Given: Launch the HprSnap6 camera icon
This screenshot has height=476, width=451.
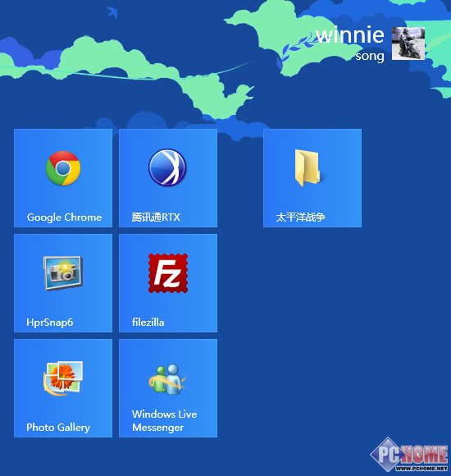Looking at the screenshot, I should point(63,273).
